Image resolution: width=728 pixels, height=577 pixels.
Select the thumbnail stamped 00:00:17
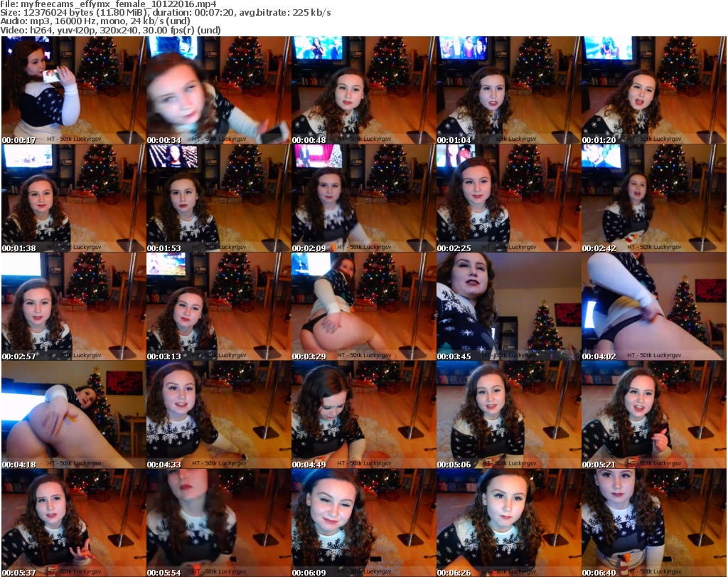(x=73, y=90)
